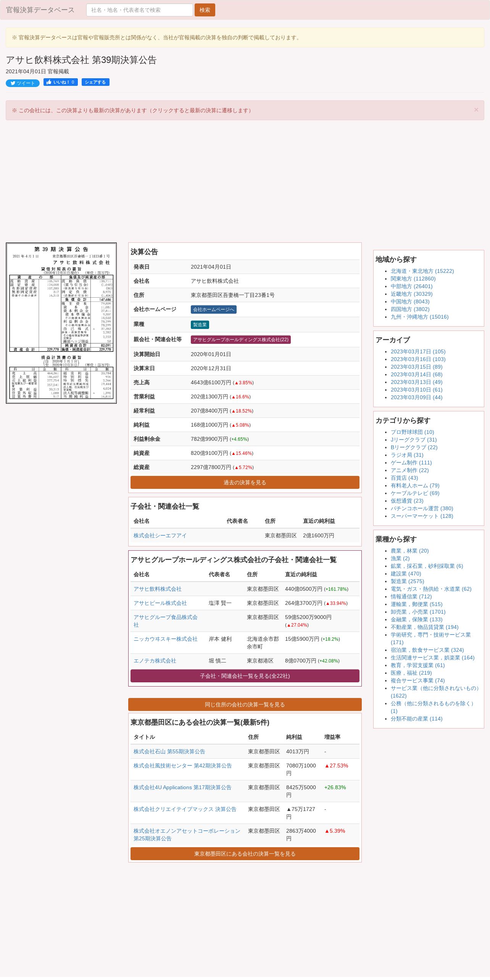490x980 pixels.
Task: Open archive 2023年03月17日 (105)
Action: click(x=418, y=351)
